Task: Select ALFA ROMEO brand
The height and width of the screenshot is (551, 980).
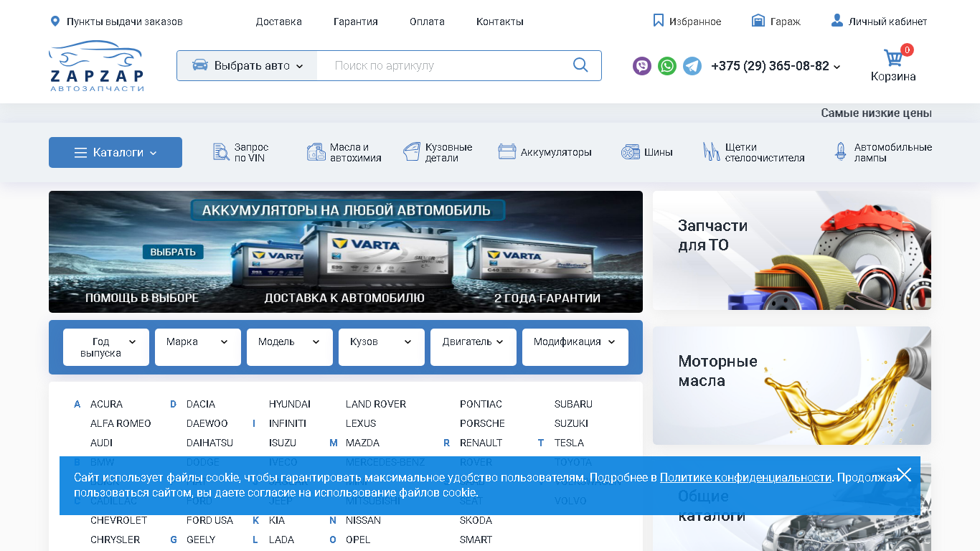Action: click(x=121, y=423)
